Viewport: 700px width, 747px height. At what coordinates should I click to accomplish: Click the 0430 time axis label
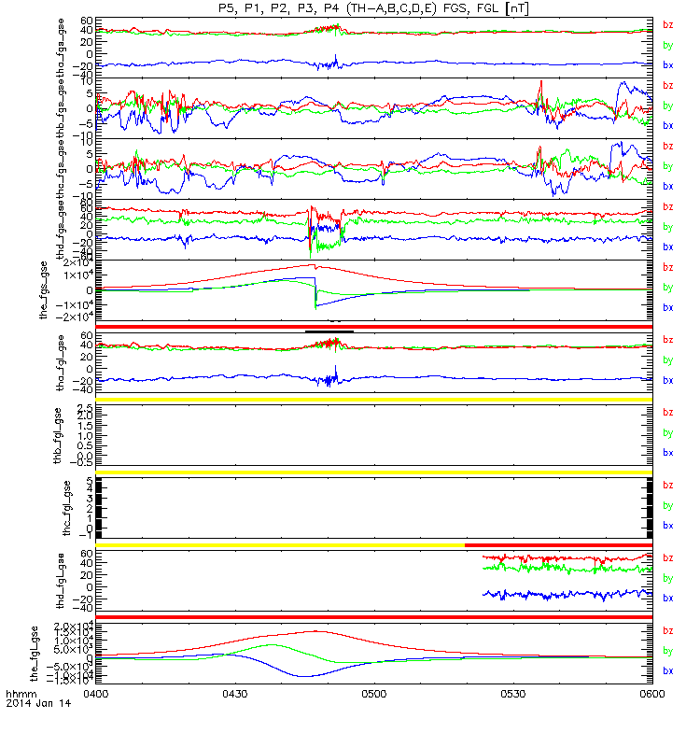click(235, 694)
